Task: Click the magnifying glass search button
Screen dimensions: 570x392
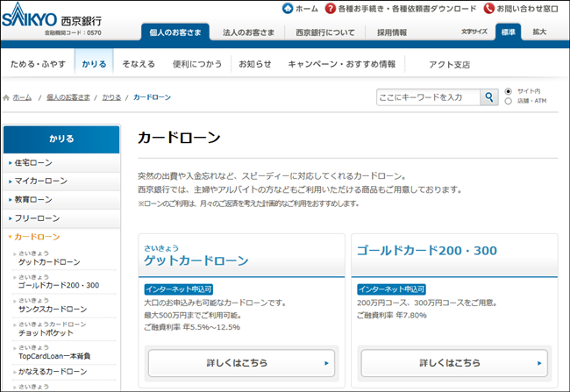Action: pyautogui.click(x=489, y=97)
